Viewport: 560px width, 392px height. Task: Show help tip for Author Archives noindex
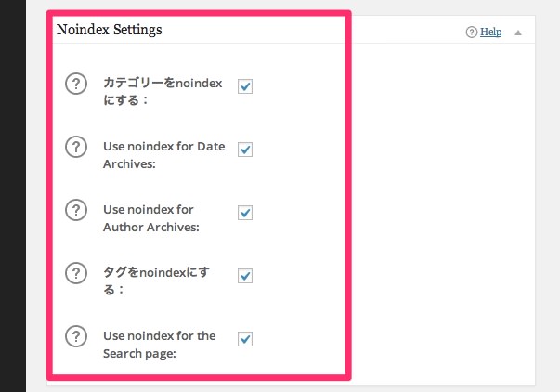(76, 210)
